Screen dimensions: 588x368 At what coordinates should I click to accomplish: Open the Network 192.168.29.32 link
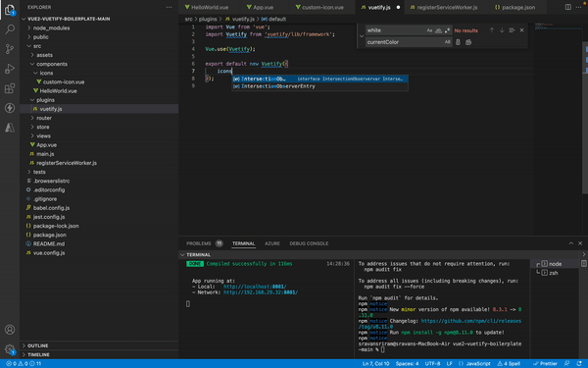tap(261, 292)
